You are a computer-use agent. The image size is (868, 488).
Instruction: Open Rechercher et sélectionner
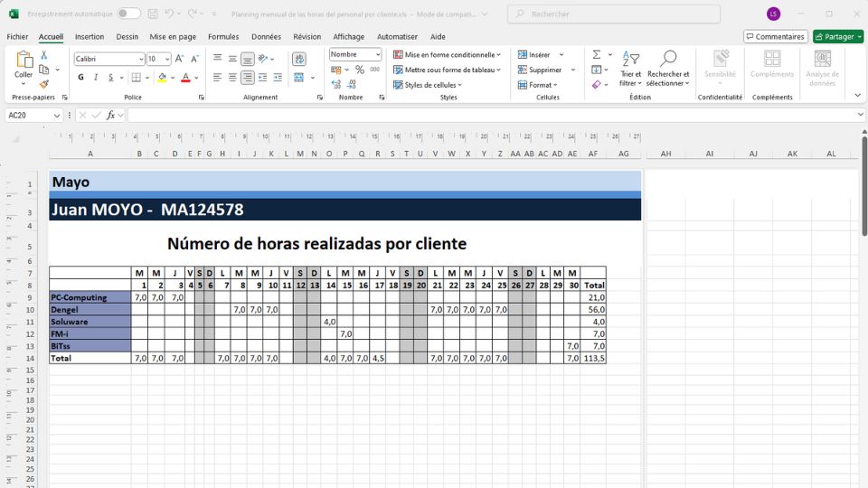click(668, 69)
